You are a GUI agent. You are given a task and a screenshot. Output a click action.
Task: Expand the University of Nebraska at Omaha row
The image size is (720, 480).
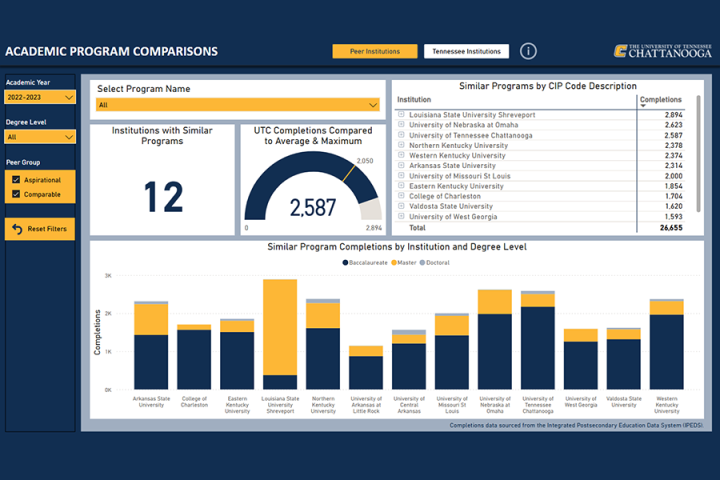(x=401, y=124)
